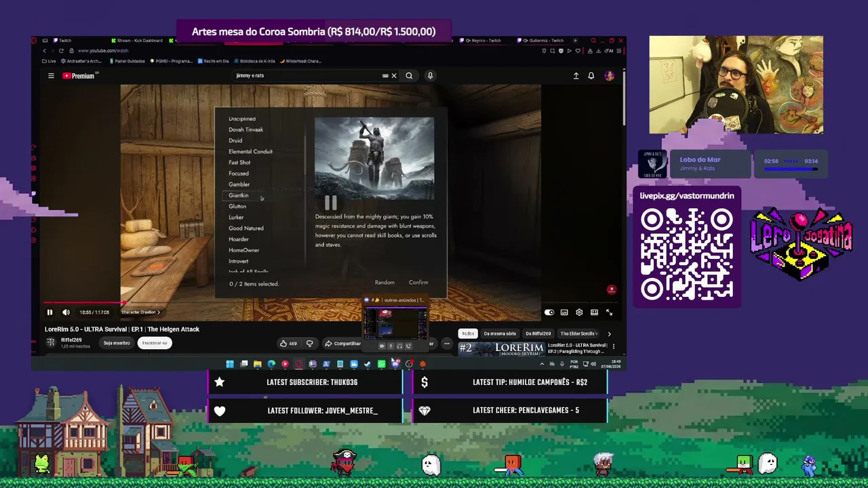Start voice search with the microphone icon
The width and height of the screenshot is (868, 488).
coord(430,76)
